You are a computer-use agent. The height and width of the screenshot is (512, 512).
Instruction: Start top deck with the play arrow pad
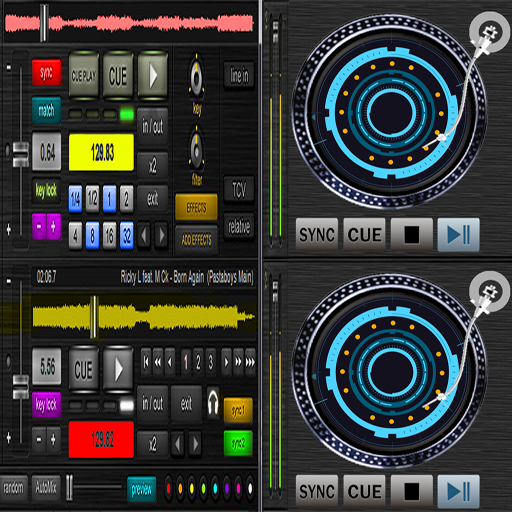click(x=152, y=76)
